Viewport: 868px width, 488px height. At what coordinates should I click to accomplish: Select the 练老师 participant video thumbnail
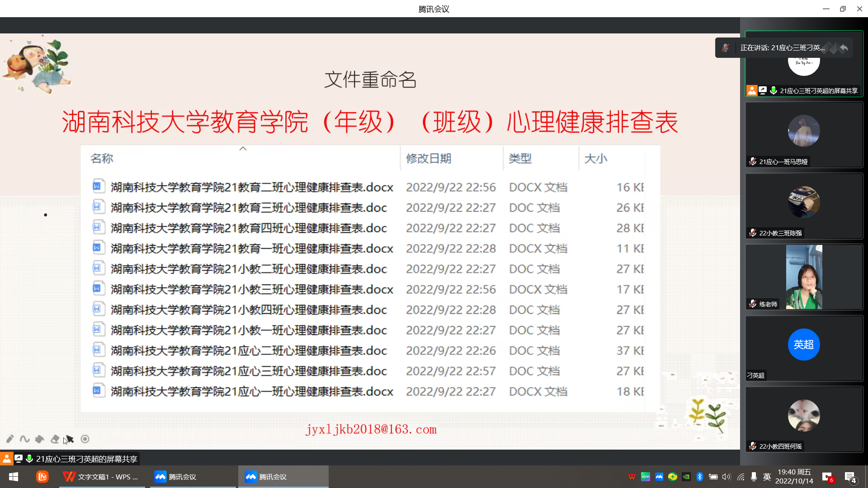pos(804,277)
